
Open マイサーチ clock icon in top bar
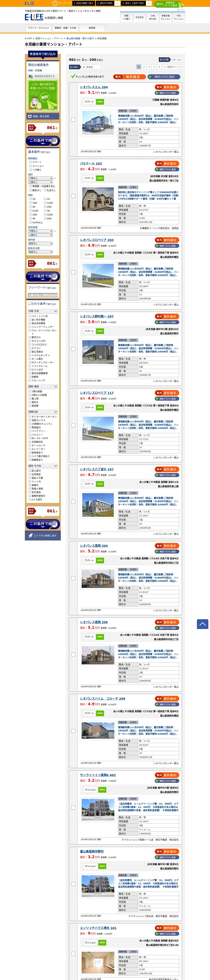tap(55, 3)
